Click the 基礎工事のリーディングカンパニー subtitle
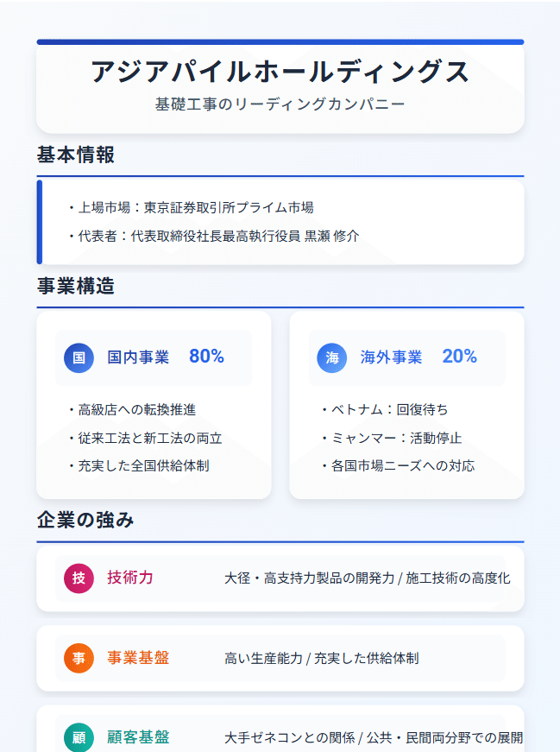Screen dimensions: 560x752 [280, 104]
